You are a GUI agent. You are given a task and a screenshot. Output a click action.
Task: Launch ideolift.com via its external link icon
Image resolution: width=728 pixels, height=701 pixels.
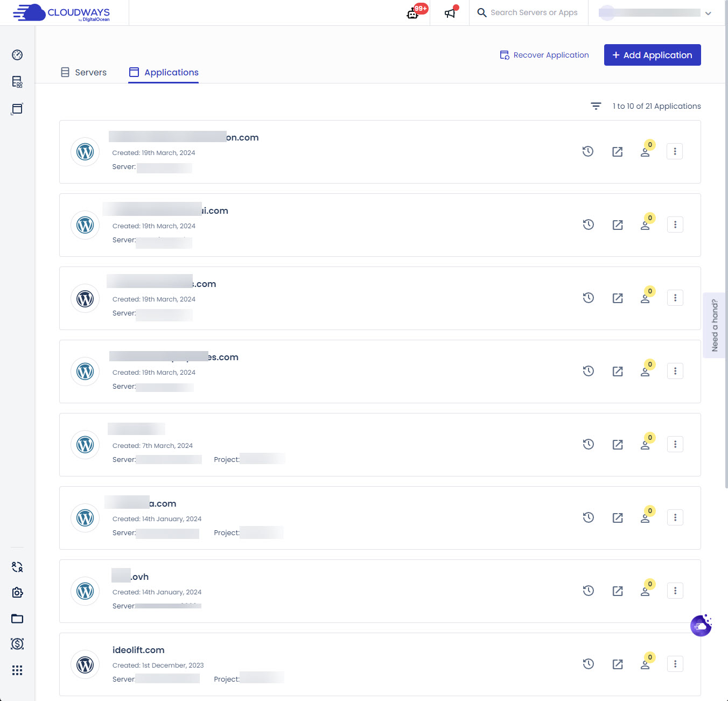[x=618, y=664]
